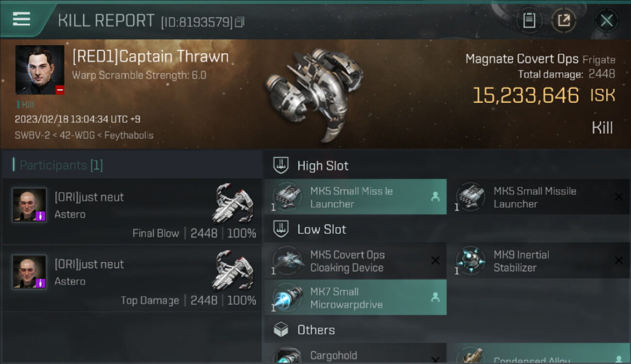Select the MK7 Small Microwarpdrive item
Screen dimensions: 631x364
point(355,298)
